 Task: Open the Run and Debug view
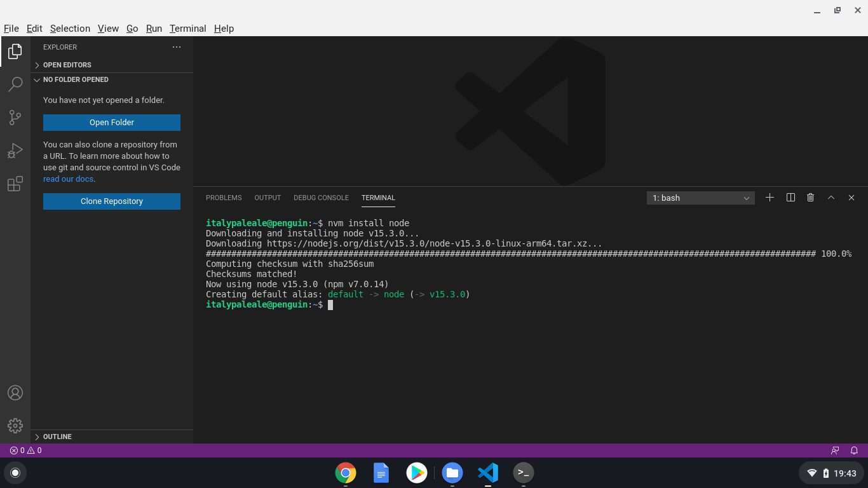[x=15, y=150]
